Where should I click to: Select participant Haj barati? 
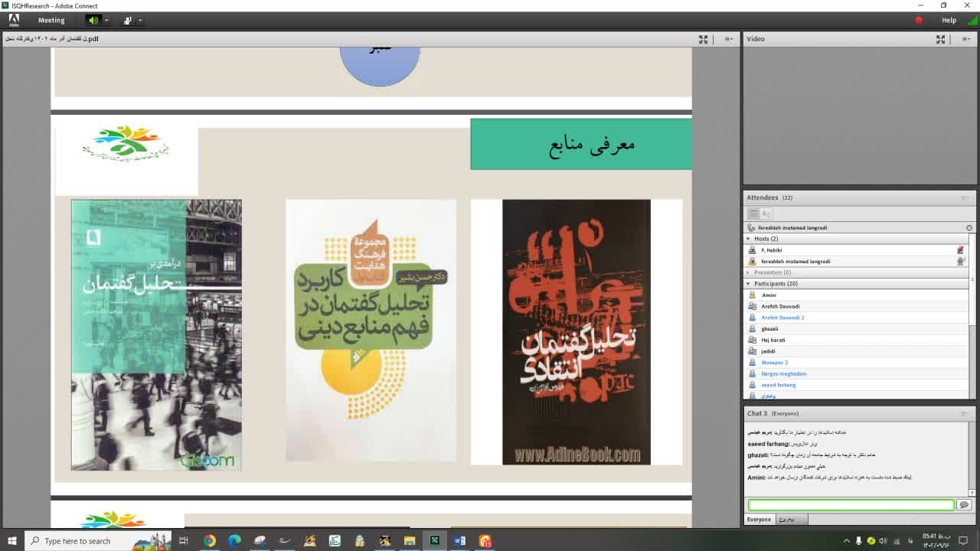click(856, 340)
